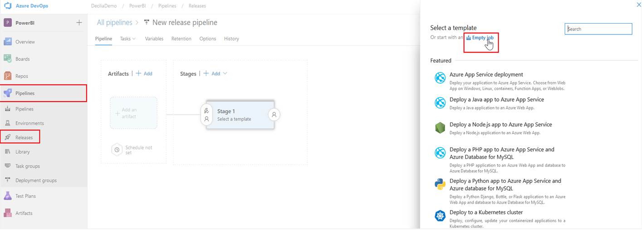
Task: Click the Azure App Service deployment template icon
Action: (x=440, y=78)
